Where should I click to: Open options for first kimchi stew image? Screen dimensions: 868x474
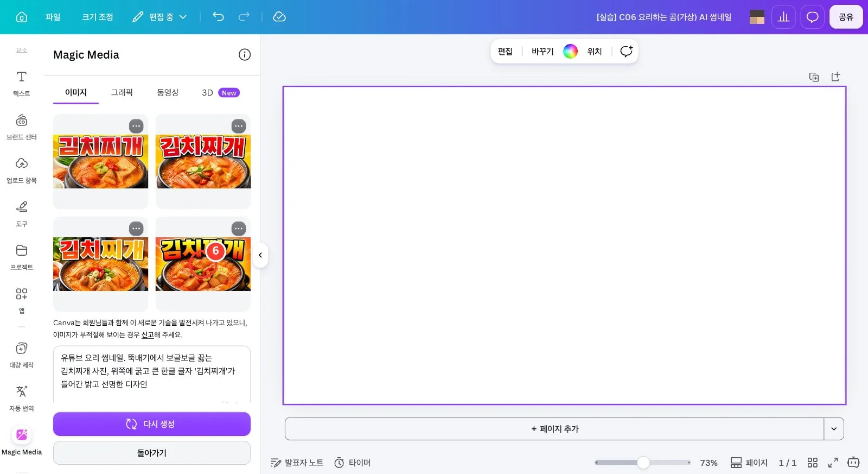pyautogui.click(x=136, y=126)
